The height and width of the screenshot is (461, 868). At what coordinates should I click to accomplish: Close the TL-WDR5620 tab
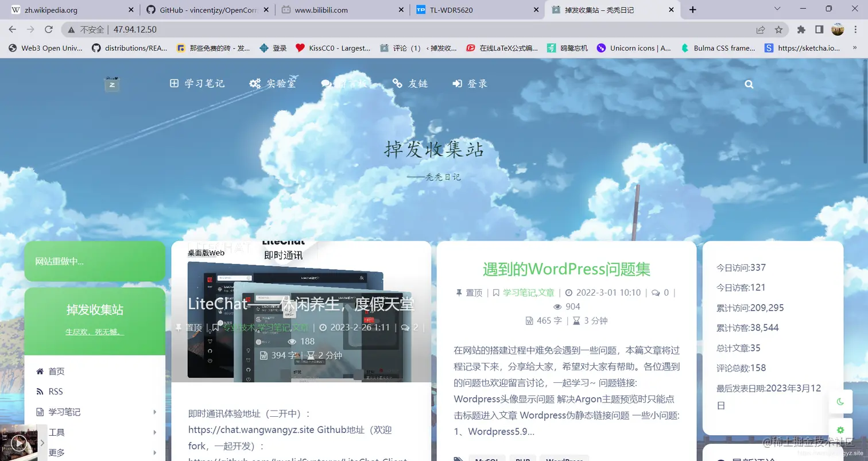point(536,10)
